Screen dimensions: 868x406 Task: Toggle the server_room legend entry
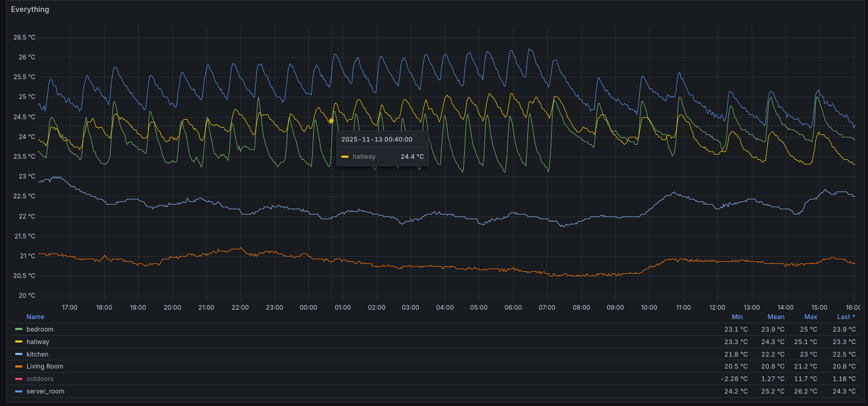[x=45, y=391]
